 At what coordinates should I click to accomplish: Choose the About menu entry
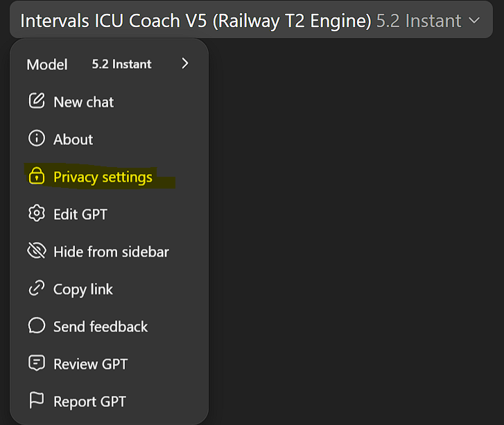point(73,139)
